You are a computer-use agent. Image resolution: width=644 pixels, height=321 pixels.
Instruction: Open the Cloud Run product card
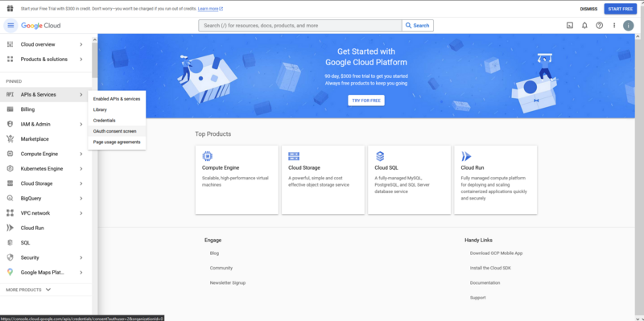[496, 179]
